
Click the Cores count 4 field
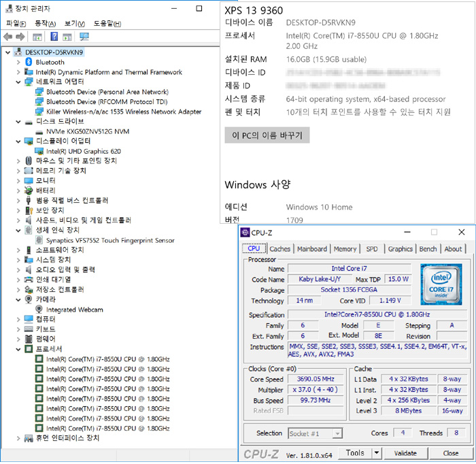pos(403,433)
